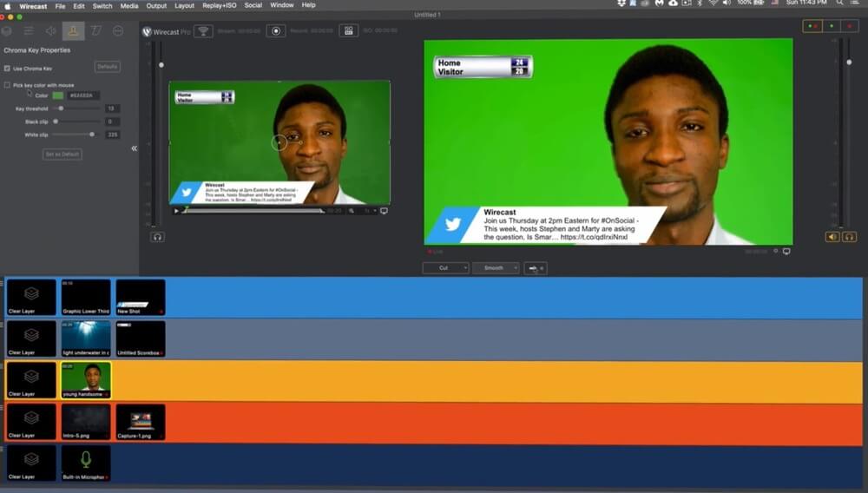
Task: Click the live audio level slider knob
Action: pyautogui.click(x=849, y=62)
